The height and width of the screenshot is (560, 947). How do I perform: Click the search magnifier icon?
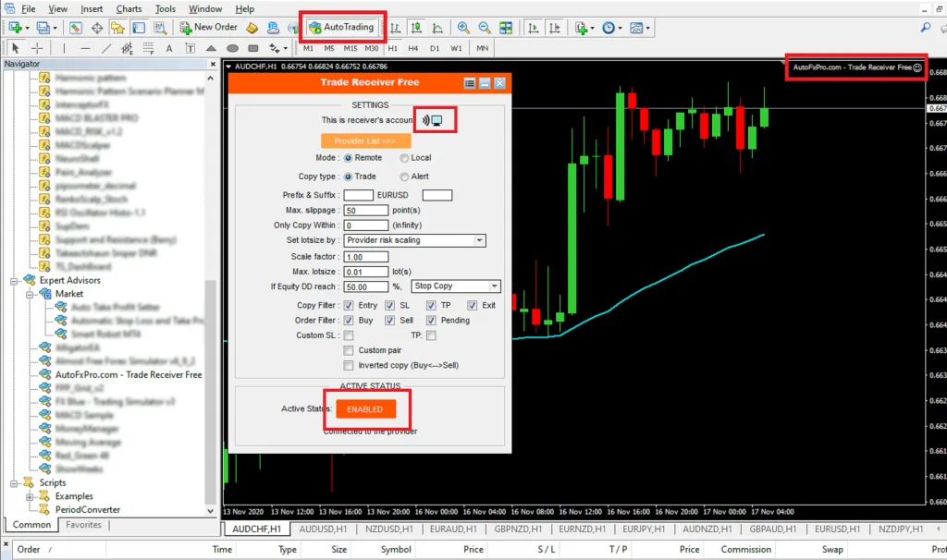[925, 27]
